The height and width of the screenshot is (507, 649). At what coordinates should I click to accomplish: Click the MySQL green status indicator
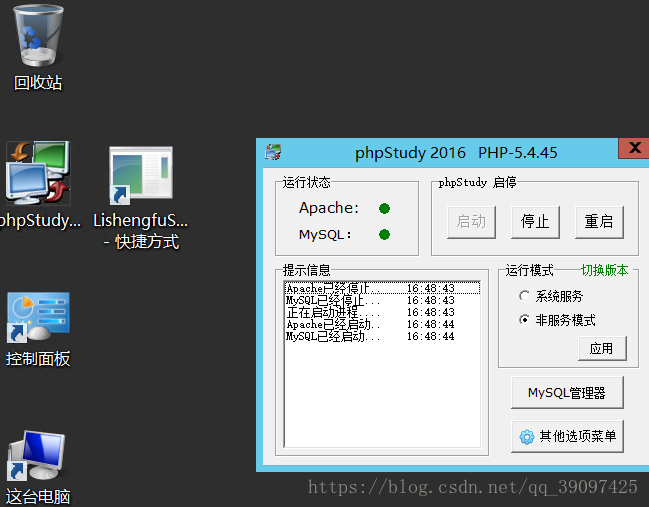point(384,235)
